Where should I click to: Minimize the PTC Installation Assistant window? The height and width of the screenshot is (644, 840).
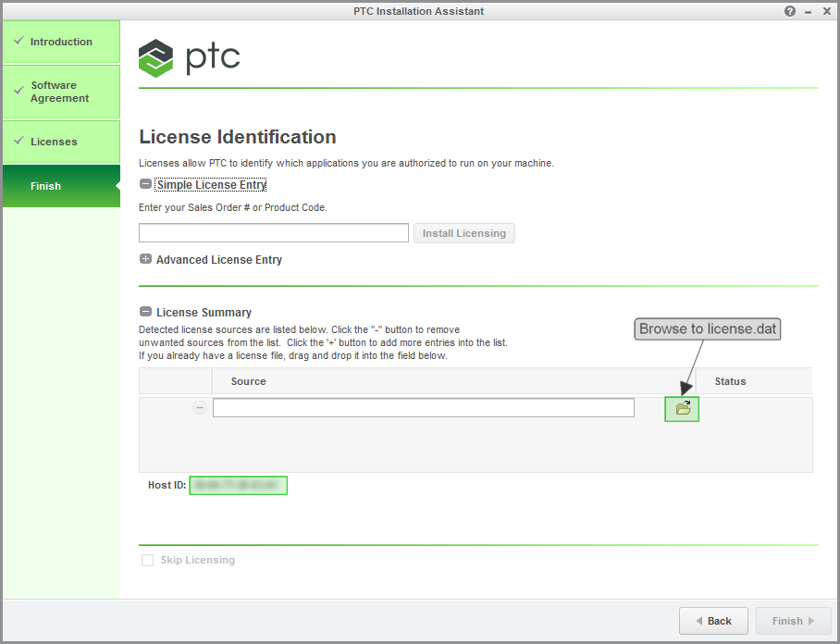808,12
